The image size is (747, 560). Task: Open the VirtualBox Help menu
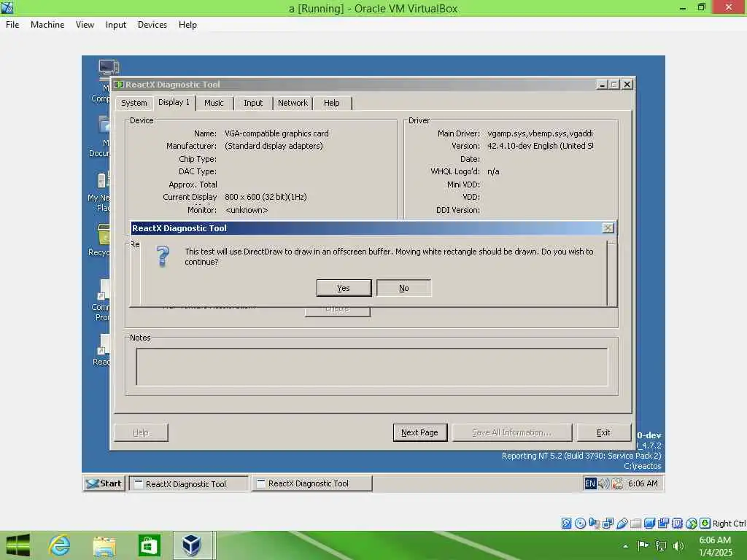(187, 25)
